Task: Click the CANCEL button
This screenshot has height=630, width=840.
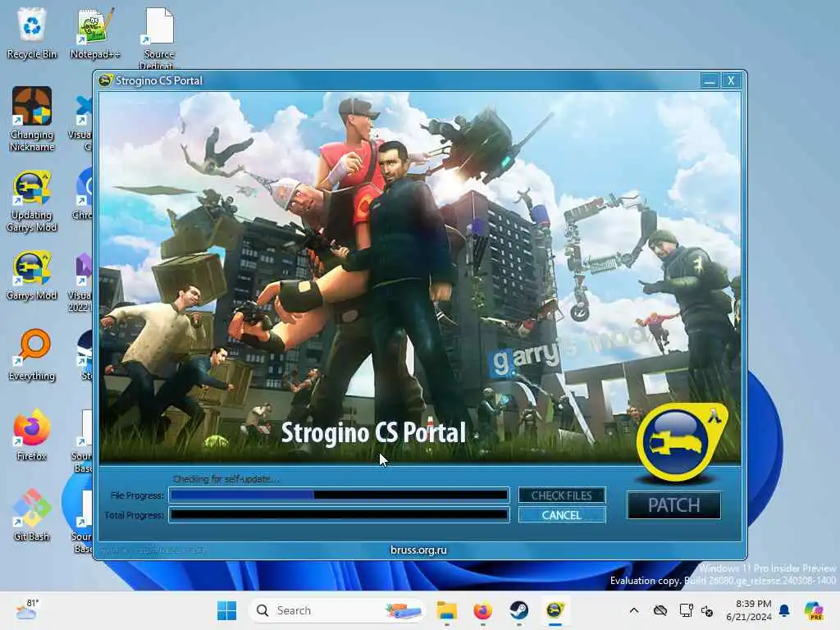Action: [561, 515]
